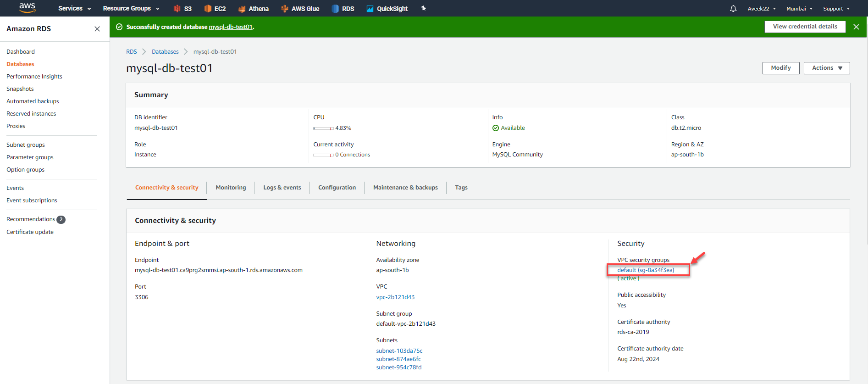
Task: Open the Aveek22 account dropdown
Action: click(762, 8)
